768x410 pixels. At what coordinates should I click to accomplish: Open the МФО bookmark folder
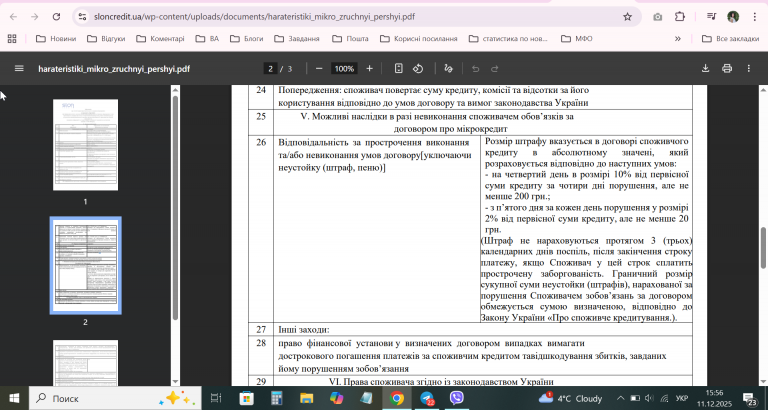click(576, 39)
